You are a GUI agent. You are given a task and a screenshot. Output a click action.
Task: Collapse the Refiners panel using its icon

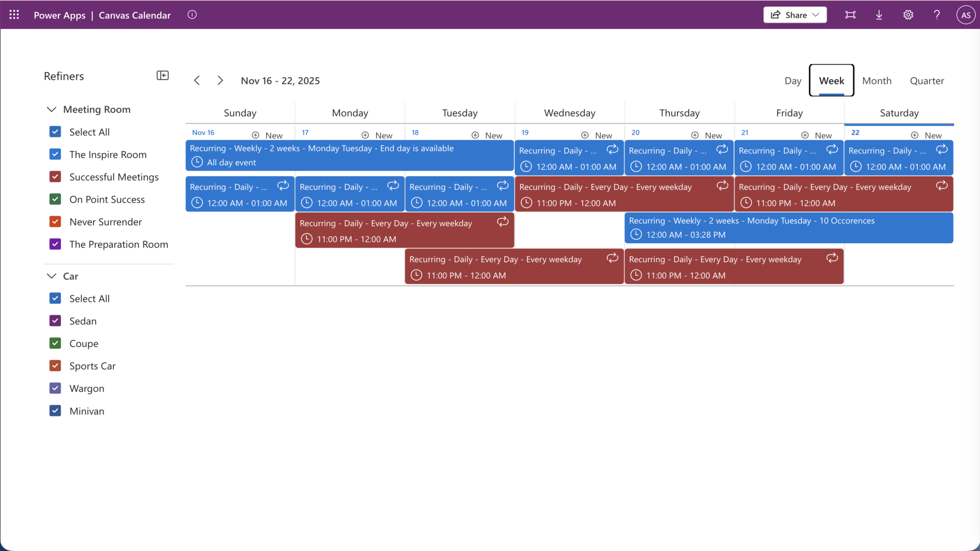click(x=162, y=76)
